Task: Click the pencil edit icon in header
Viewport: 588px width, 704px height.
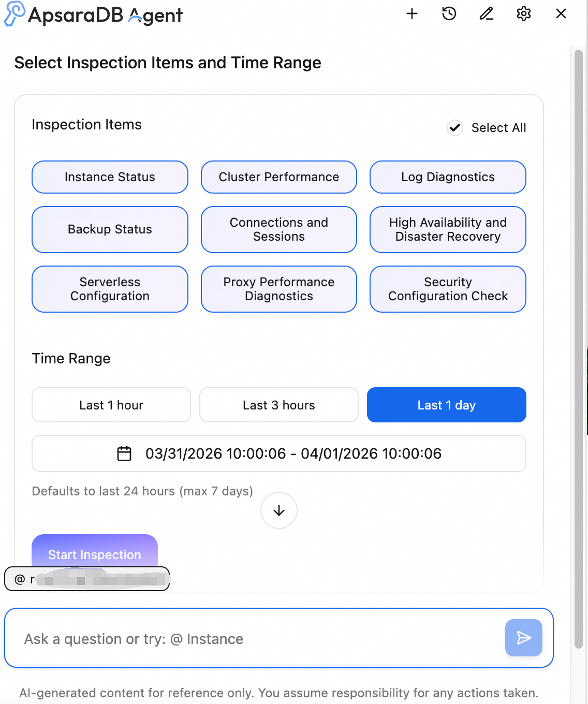Action: 487,14
